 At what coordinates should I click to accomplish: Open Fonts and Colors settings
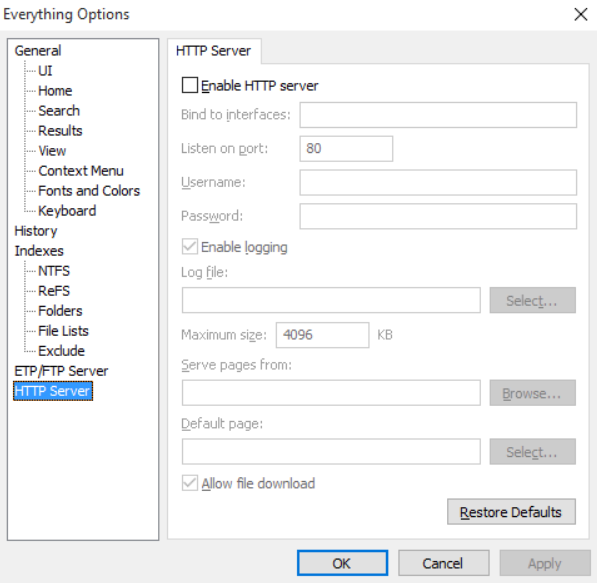(x=89, y=191)
